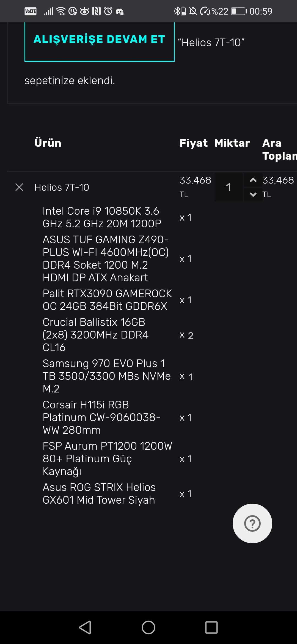This screenshot has height=644, width=297.
Task: Remove Helios 7T-10 from cart
Action: [19, 187]
